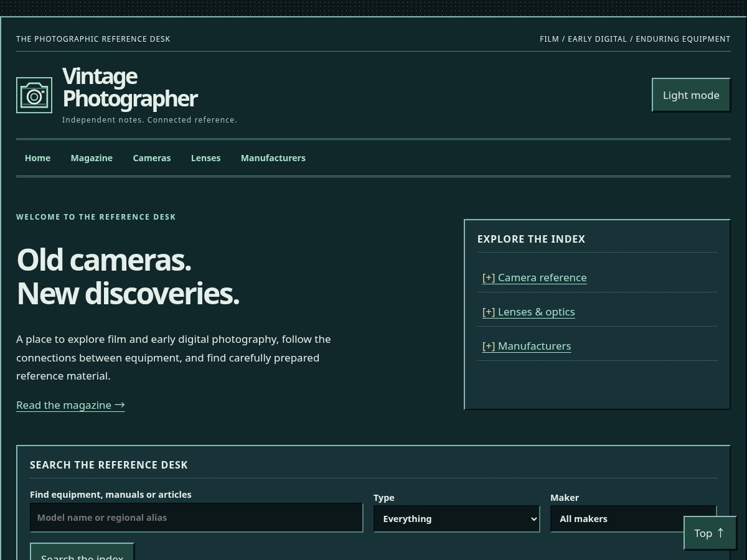Click 'The Photographic Reference Desk' header text
This screenshot has width=747, height=560.
(93, 39)
